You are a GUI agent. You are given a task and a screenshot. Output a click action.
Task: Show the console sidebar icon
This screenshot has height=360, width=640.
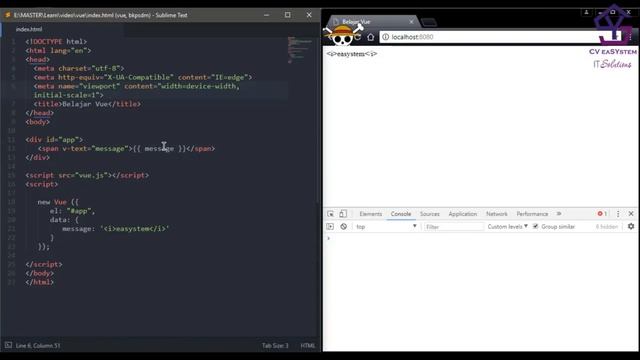(x=330, y=227)
